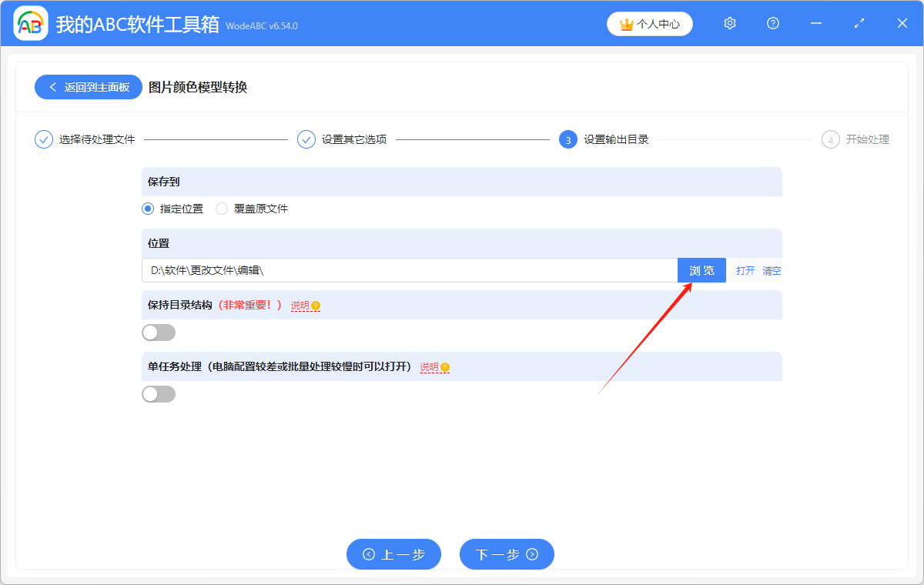
Task: Open the help question mark icon
Action: pyautogui.click(x=773, y=24)
